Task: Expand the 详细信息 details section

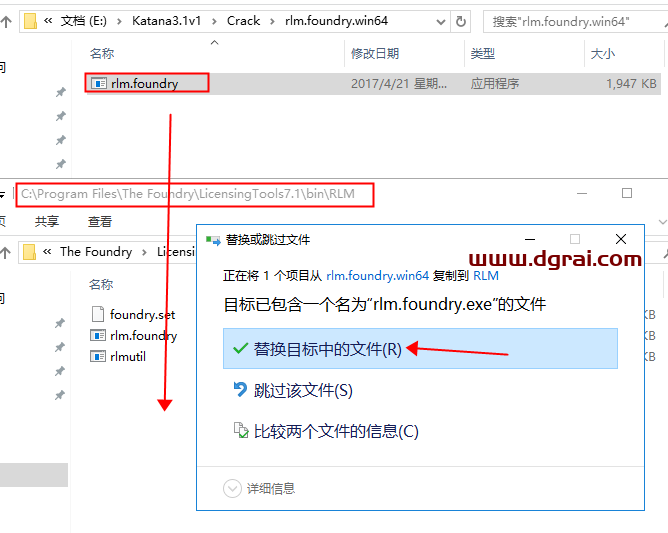Action: pyautogui.click(x=233, y=489)
